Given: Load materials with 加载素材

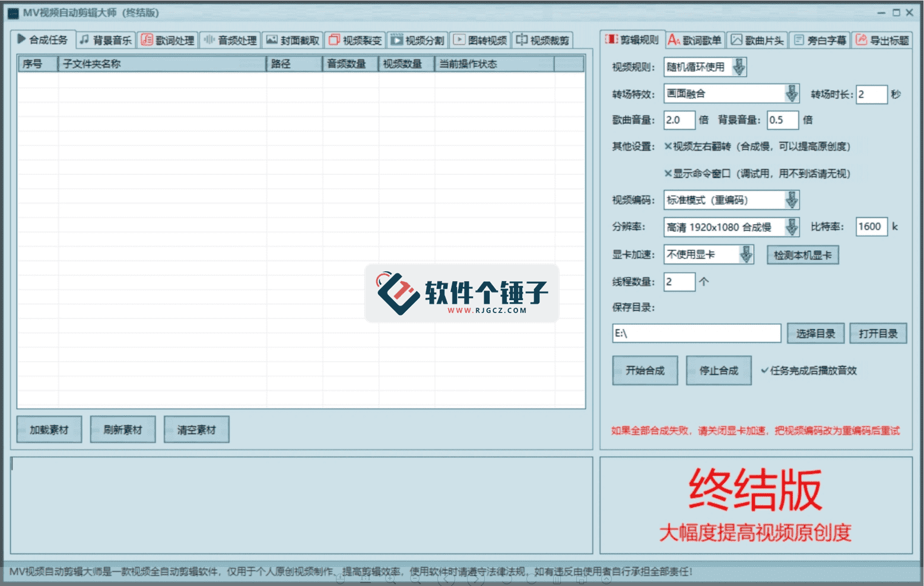Looking at the screenshot, I should [x=49, y=429].
